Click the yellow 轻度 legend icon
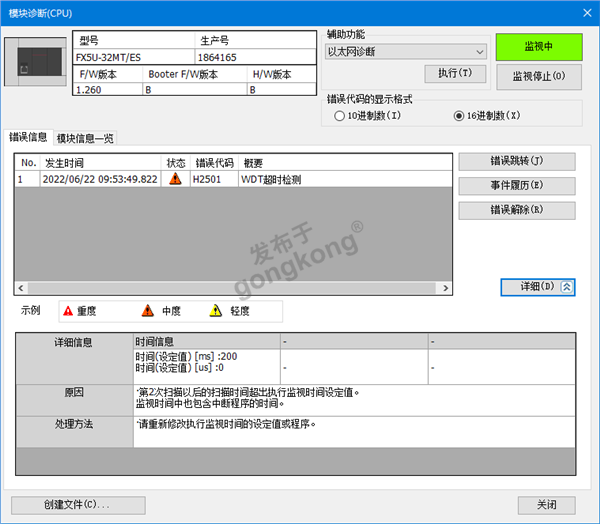 [216, 310]
